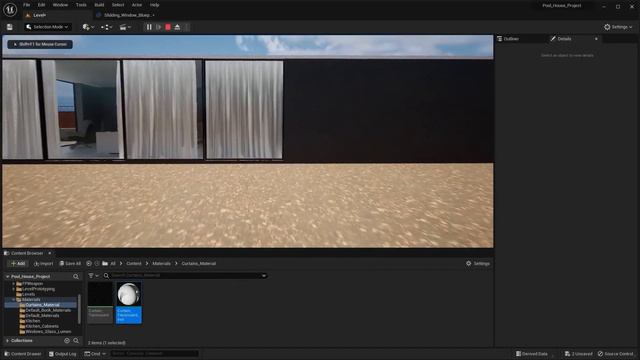Select the curtain material sphere thumbnail
This screenshot has height=360, width=640.
tap(129, 294)
